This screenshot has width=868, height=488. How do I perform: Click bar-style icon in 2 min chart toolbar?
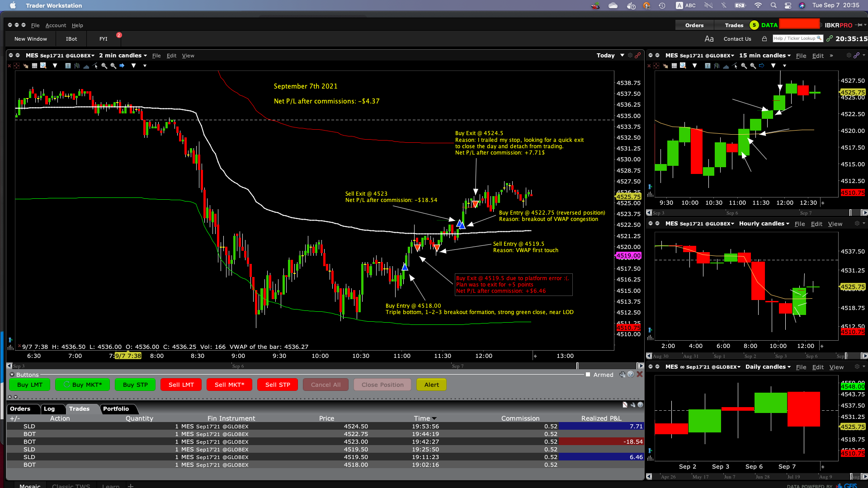(77, 66)
